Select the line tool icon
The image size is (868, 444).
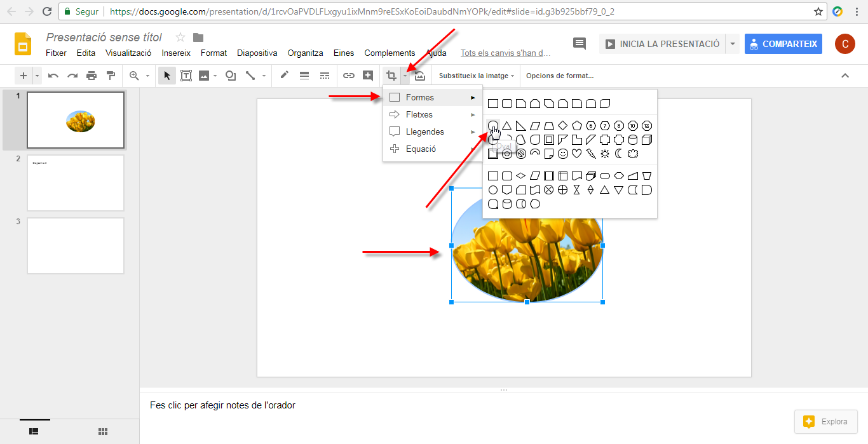pyautogui.click(x=250, y=76)
